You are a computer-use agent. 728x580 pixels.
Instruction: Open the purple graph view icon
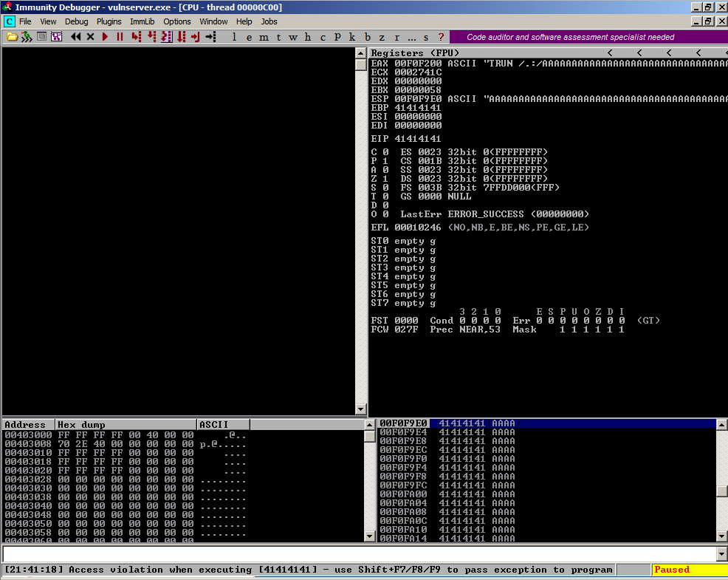click(57, 37)
